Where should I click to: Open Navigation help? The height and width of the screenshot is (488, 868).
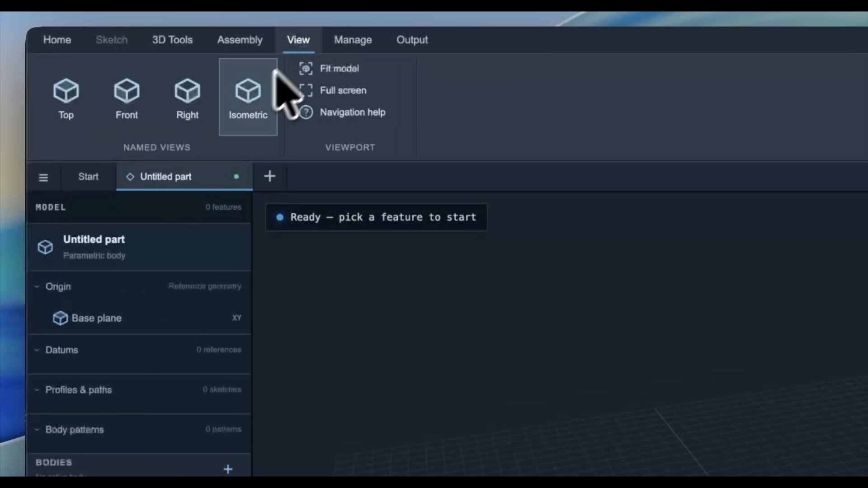342,112
